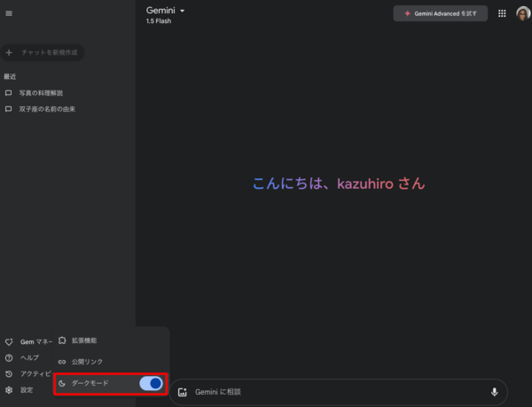Click the Gemini title to switch models
Image resolution: width=532 pixels, height=407 pixels.
pos(160,11)
